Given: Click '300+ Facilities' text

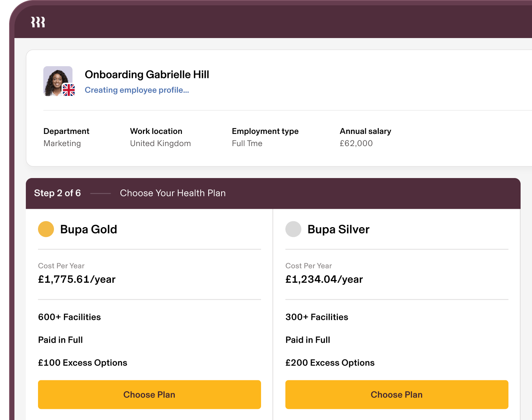Looking at the screenshot, I should 317,317.
